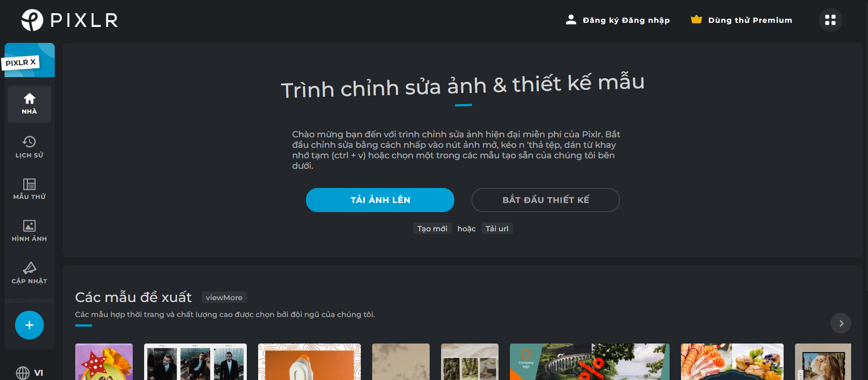This screenshot has width=868, height=380.
Task: Click the user profile icon
Action: pyautogui.click(x=571, y=20)
